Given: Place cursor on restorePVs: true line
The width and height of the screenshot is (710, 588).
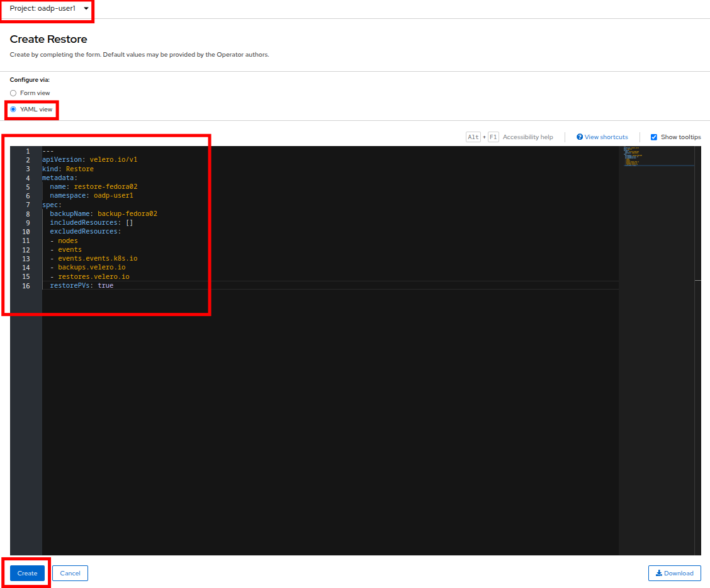Looking at the screenshot, I should point(82,286).
